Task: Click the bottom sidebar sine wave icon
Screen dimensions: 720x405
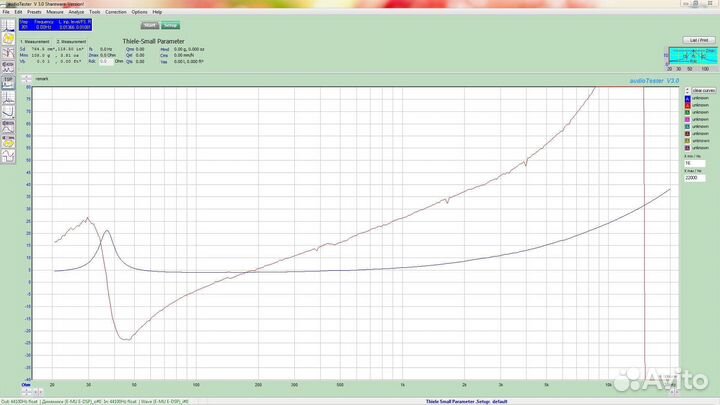Action: (x=8, y=156)
